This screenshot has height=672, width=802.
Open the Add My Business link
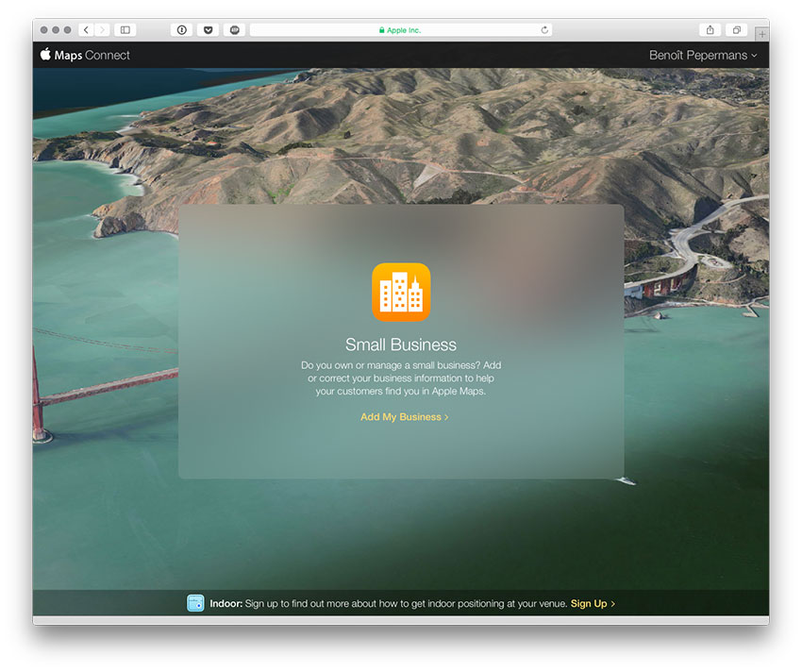pos(404,417)
